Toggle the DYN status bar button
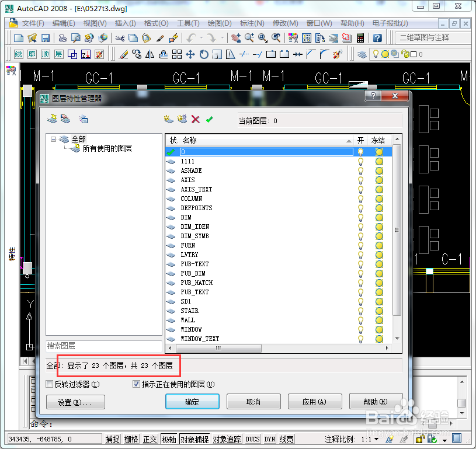Viewport: 476px width, 449px height. 270,439
